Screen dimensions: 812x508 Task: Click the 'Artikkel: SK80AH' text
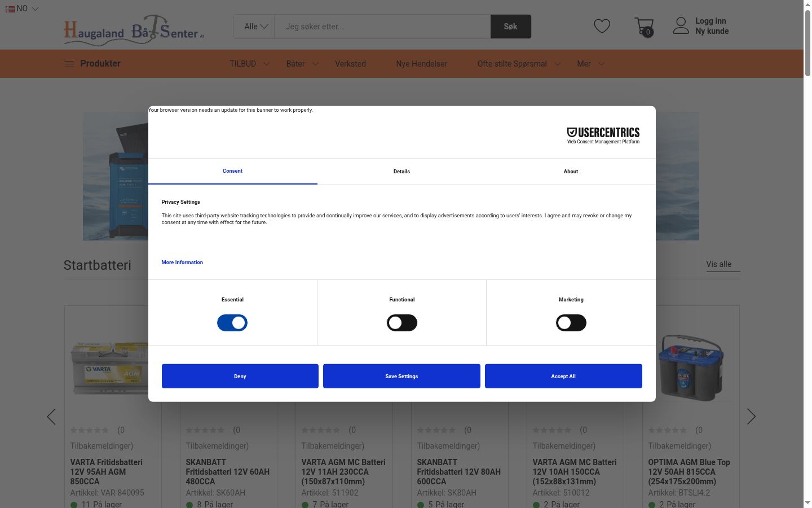(447, 493)
